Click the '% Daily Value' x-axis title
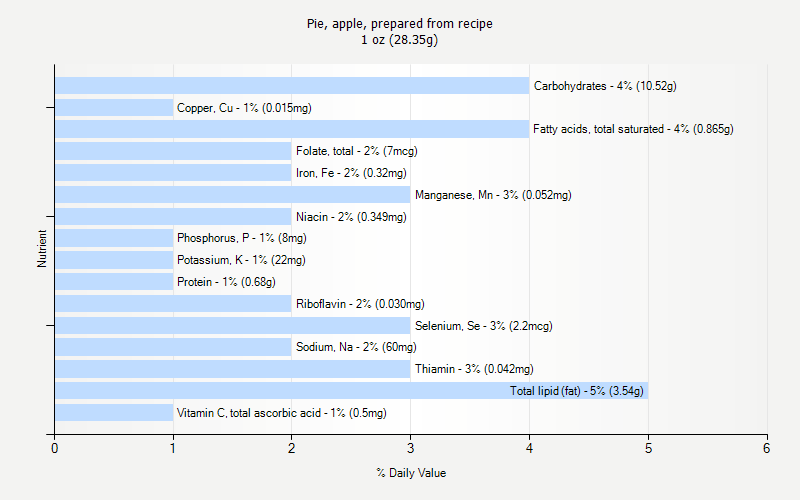800x500 pixels. pos(411,473)
